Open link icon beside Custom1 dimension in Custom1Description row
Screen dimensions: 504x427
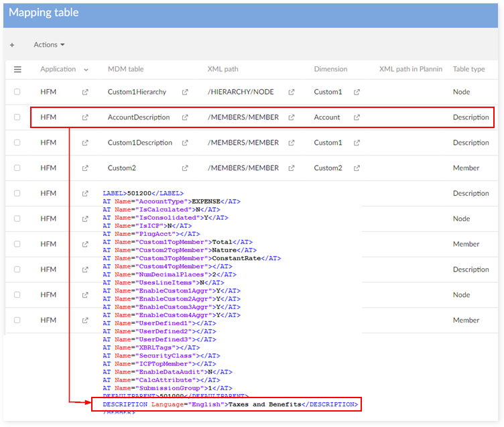pyautogui.click(x=357, y=143)
